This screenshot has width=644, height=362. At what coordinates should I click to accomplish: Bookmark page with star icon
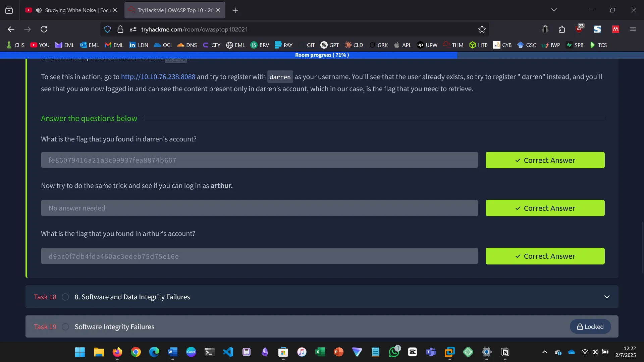(x=482, y=29)
